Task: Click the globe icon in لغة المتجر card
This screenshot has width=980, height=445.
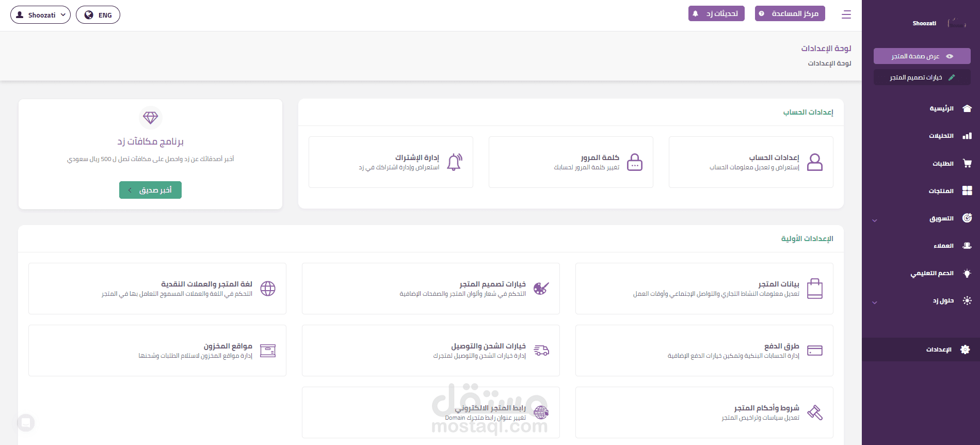Action: pos(268,289)
